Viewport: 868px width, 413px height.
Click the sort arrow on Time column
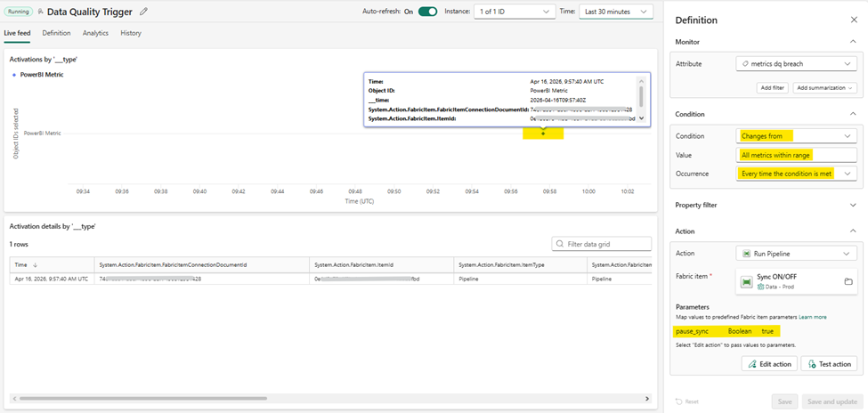click(36, 265)
